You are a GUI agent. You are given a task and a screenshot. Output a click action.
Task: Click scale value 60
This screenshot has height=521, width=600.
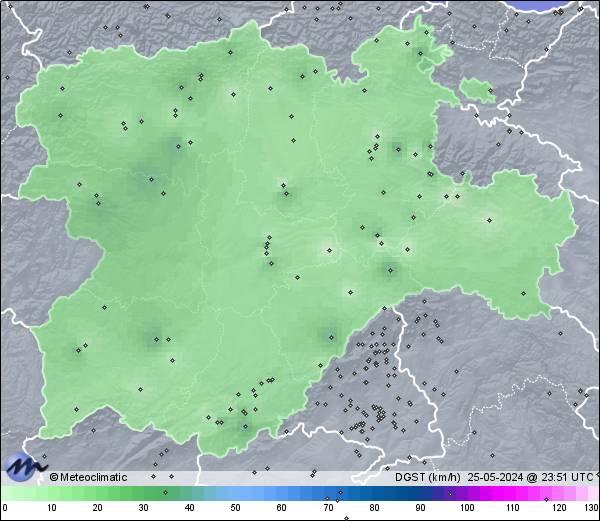point(282,508)
